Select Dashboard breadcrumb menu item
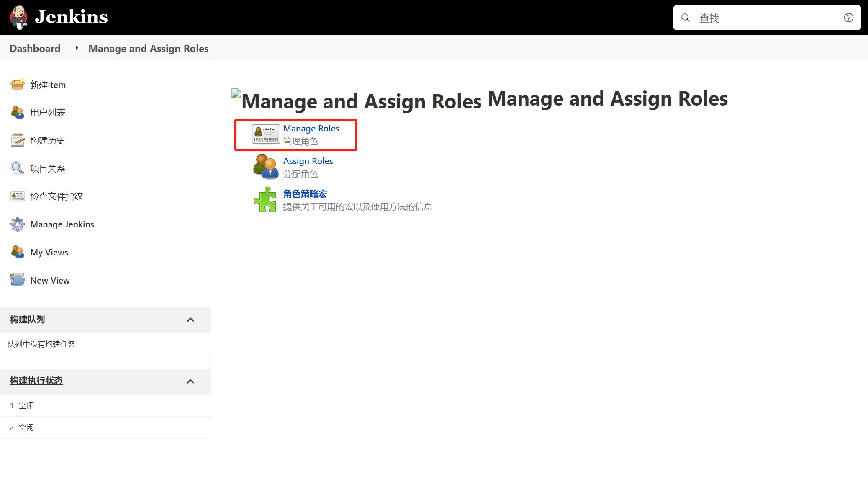Image resolution: width=868 pixels, height=482 pixels. tap(35, 48)
